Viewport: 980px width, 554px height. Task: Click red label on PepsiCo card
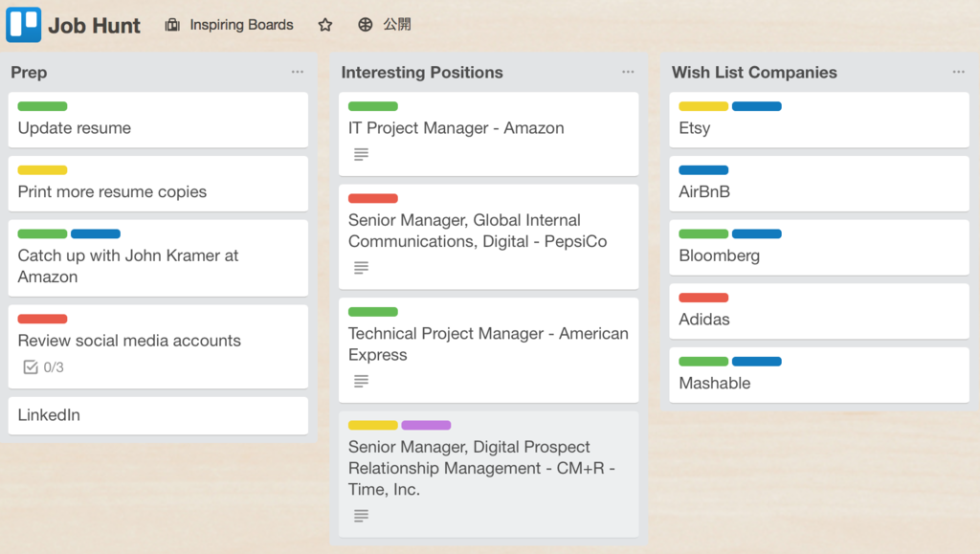coord(373,199)
